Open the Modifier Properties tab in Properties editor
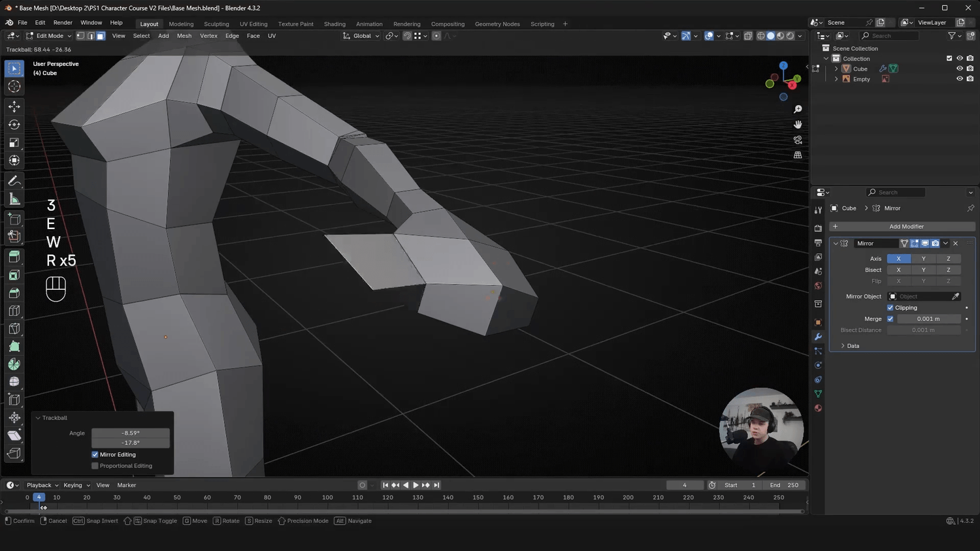980x551 pixels. (818, 336)
